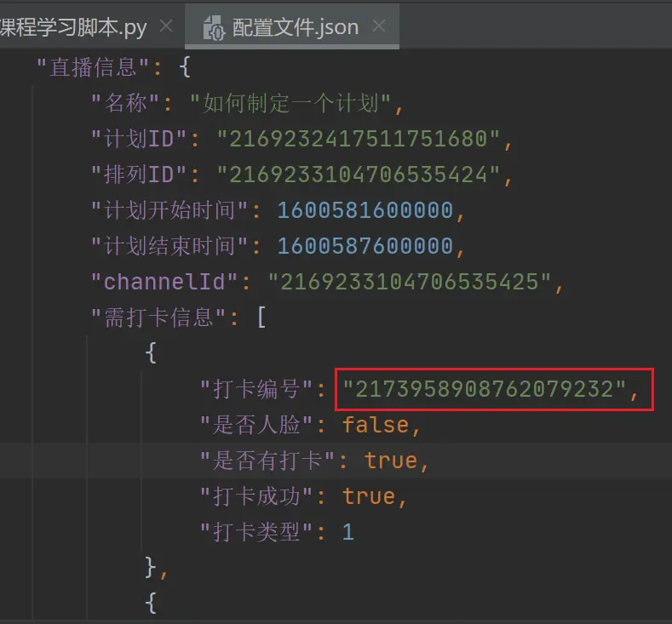Viewport: 672px width, 624px height.
Task: Click the number 1600587600000
Action: click(365, 246)
